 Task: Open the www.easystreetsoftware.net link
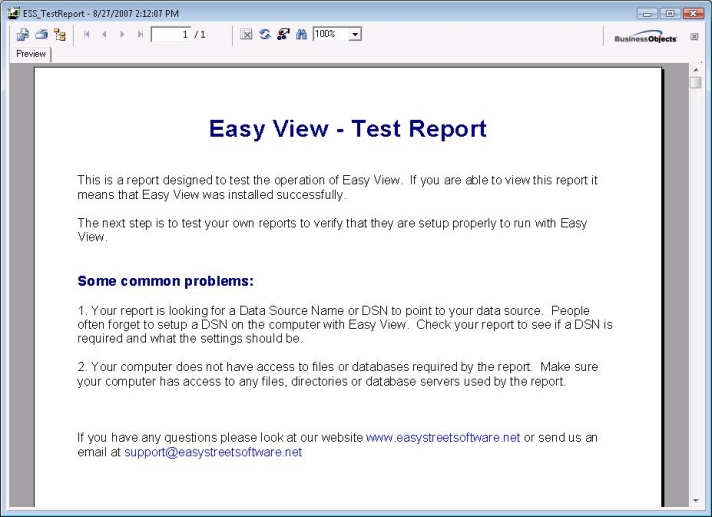tap(443, 438)
